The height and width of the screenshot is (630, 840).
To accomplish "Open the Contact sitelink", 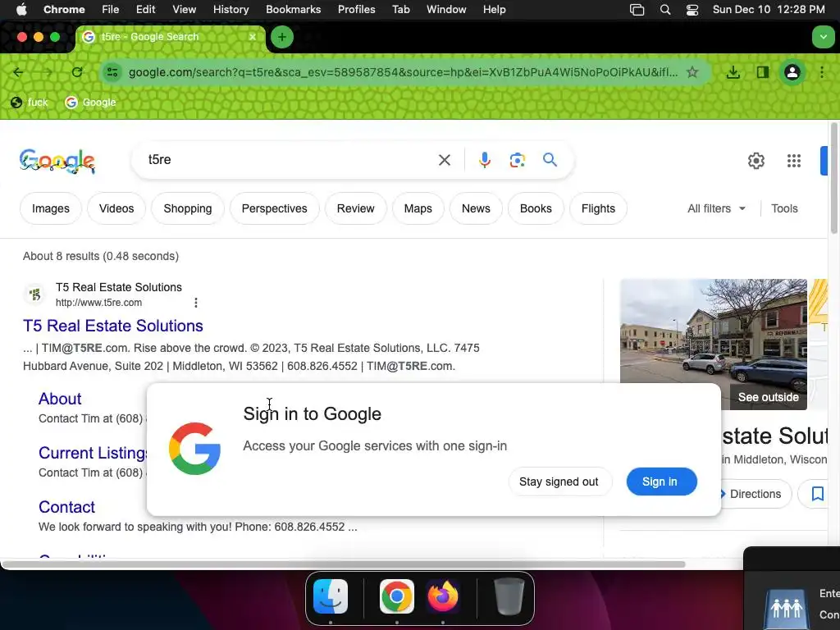I will tap(66, 507).
